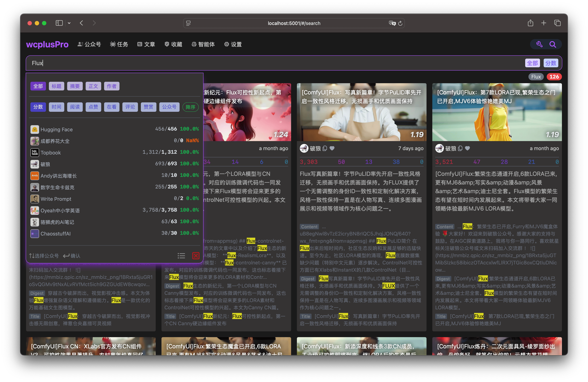Click the 分数 badge in the search bar

(551, 63)
